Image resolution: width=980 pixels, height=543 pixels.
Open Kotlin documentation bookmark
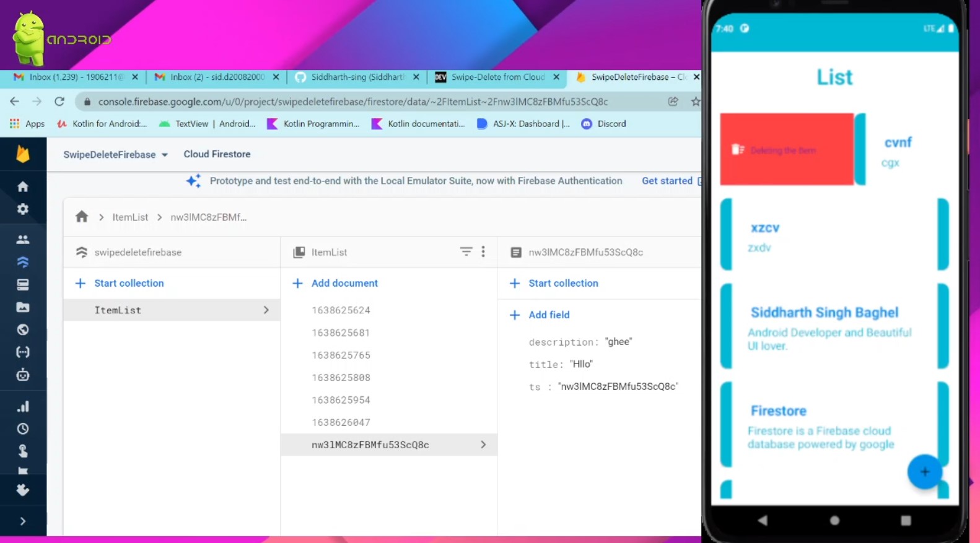[x=418, y=124]
